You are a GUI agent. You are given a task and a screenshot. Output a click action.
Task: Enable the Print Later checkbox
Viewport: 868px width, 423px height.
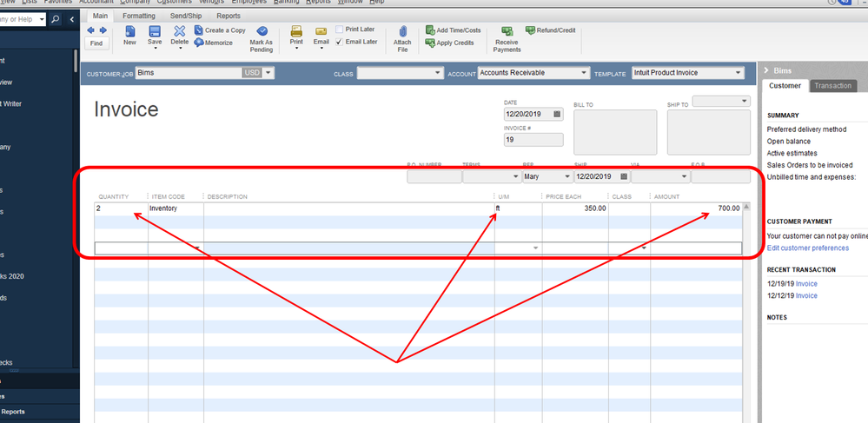pos(339,30)
